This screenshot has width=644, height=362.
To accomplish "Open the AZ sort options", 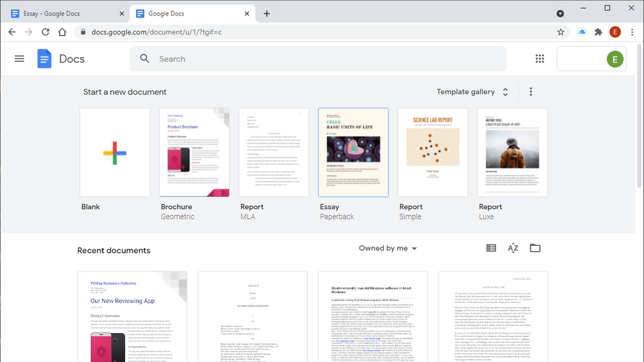I will 513,248.
